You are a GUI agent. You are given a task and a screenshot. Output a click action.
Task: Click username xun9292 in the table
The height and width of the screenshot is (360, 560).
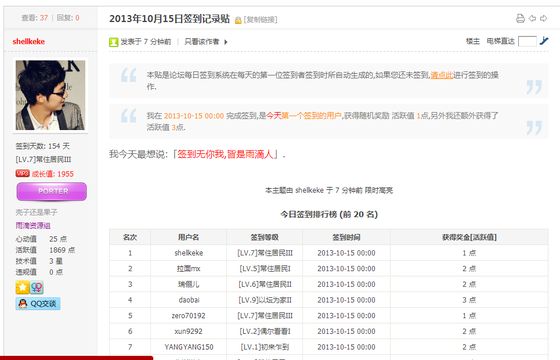(189, 331)
